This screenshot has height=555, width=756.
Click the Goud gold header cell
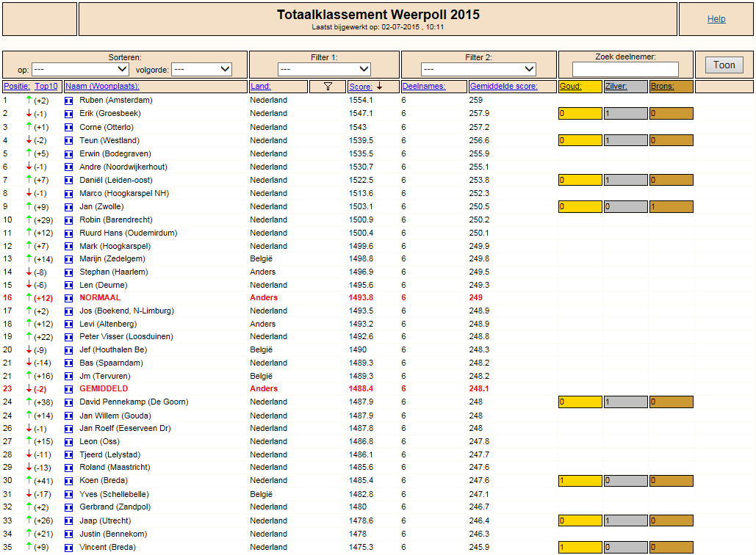point(580,86)
